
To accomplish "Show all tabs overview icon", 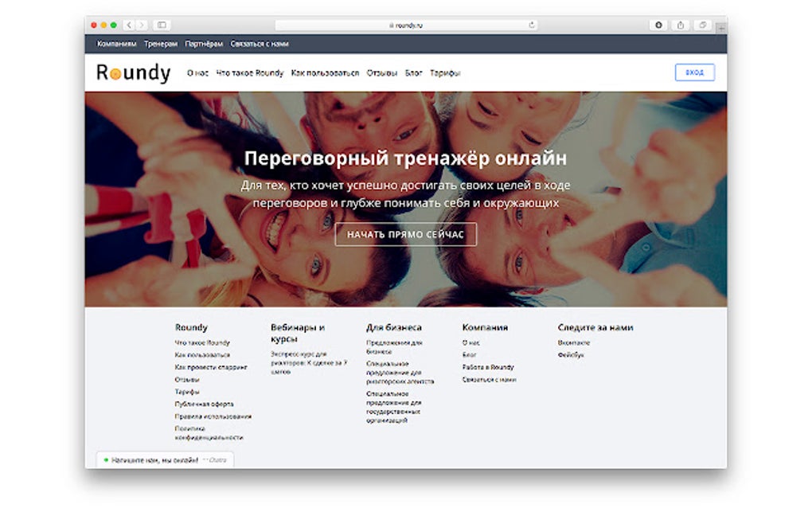I will point(703,25).
